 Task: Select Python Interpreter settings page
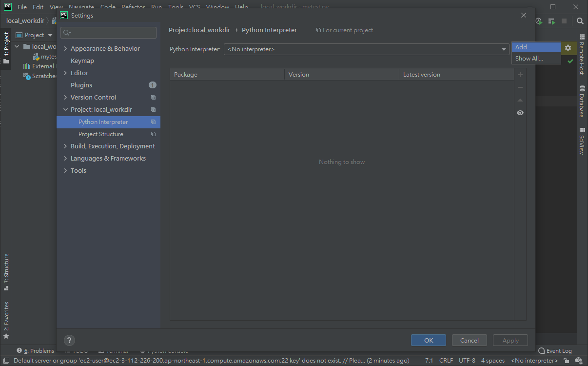click(x=108, y=122)
